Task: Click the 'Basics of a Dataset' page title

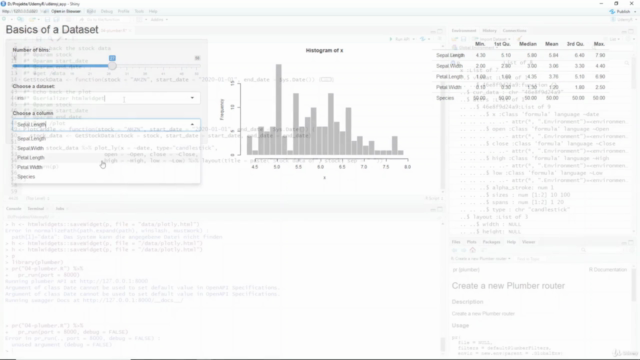Action: (52, 29)
